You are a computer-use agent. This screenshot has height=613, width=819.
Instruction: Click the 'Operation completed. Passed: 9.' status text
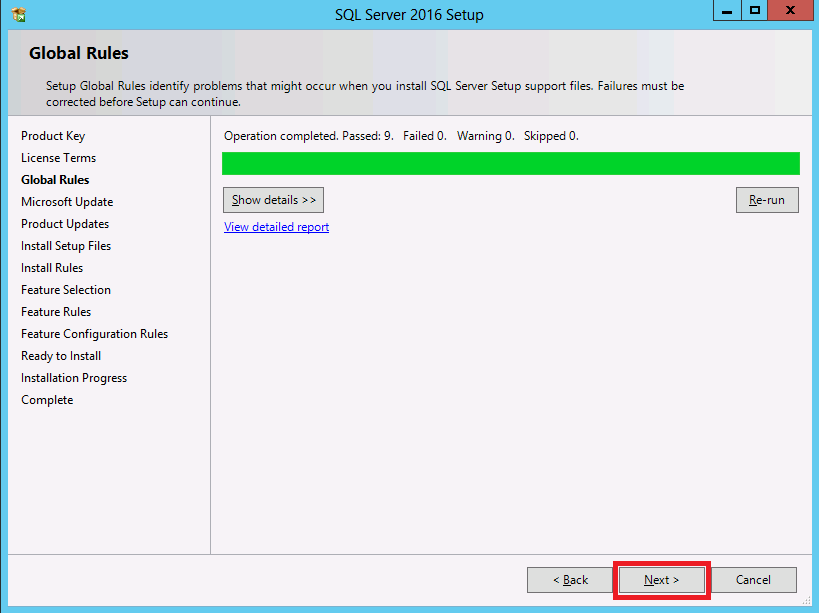pyautogui.click(x=309, y=136)
